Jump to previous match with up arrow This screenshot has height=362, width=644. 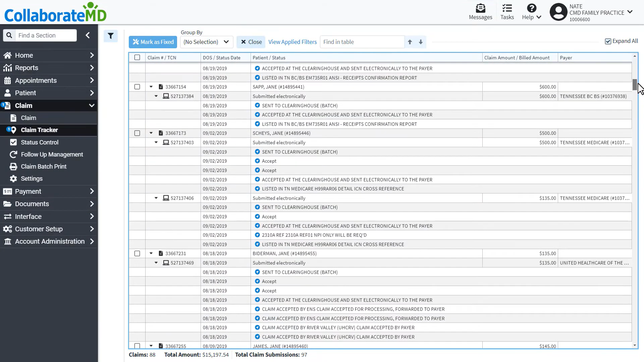410,42
